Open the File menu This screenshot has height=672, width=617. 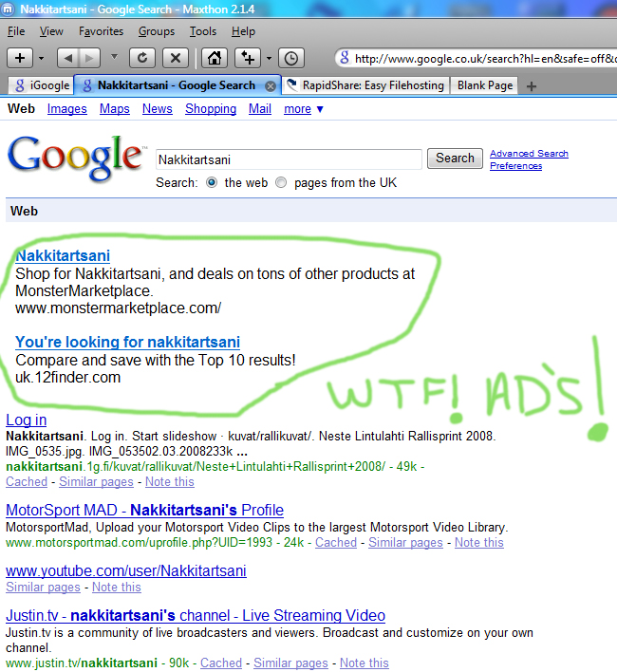click(16, 31)
